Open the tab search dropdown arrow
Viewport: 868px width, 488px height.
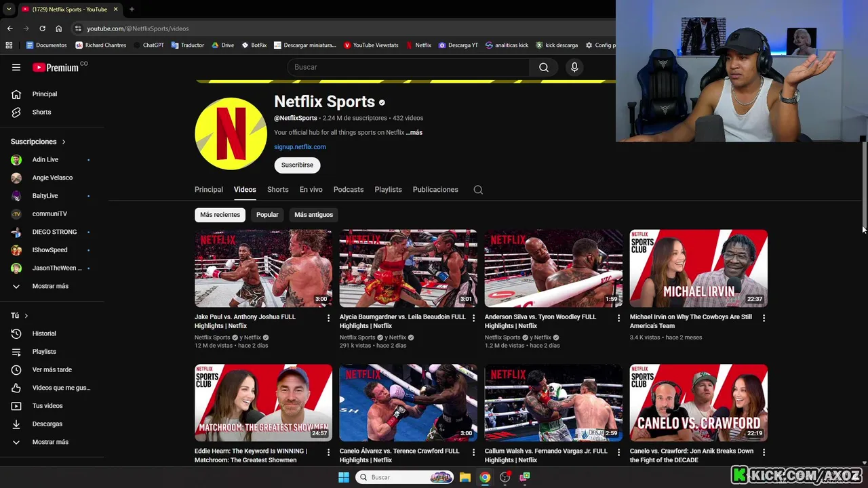tap(9, 9)
